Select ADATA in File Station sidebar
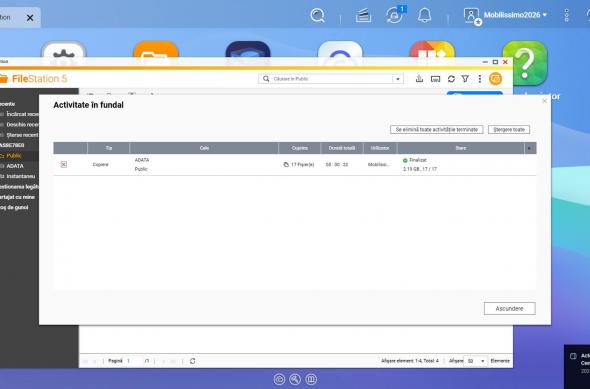Viewport: 590px width, 389px height. pyautogui.click(x=15, y=166)
